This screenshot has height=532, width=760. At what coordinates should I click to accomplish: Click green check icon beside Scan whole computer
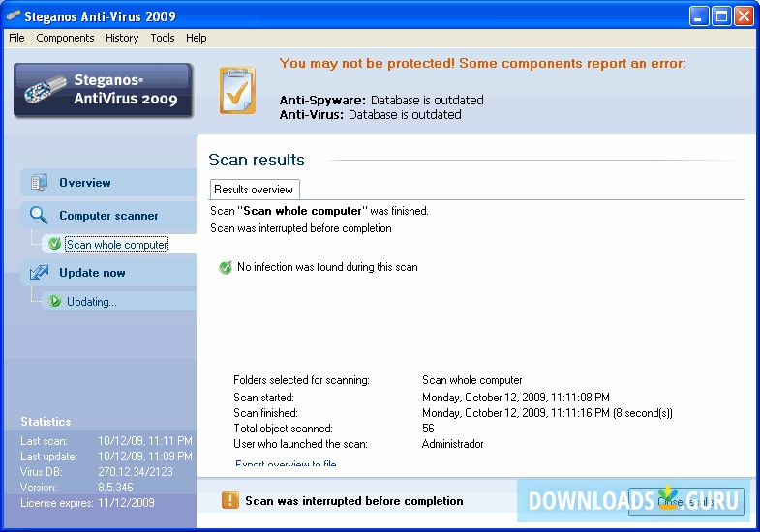click(x=55, y=244)
